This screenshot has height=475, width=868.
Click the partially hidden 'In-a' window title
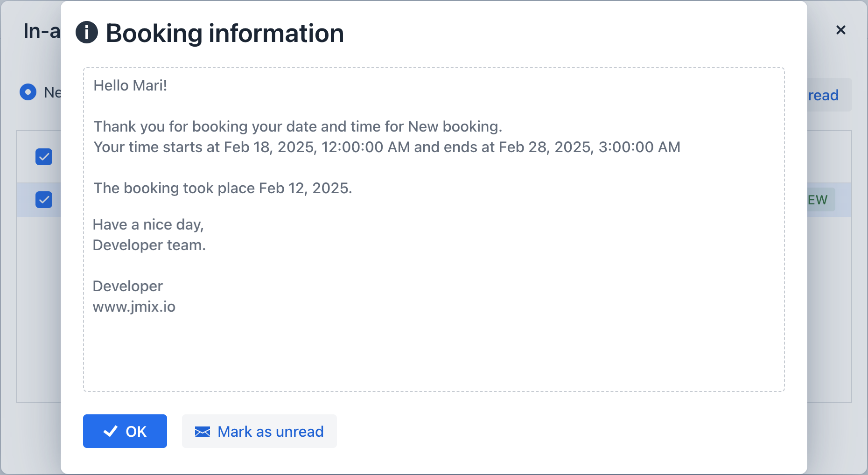click(42, 31)
